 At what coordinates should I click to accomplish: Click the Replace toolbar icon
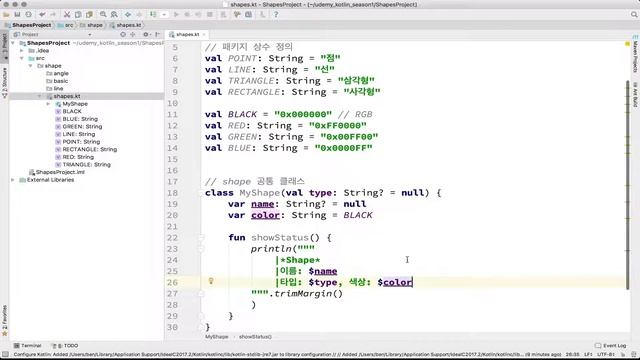pyautogui.click(x=114, y=15)
